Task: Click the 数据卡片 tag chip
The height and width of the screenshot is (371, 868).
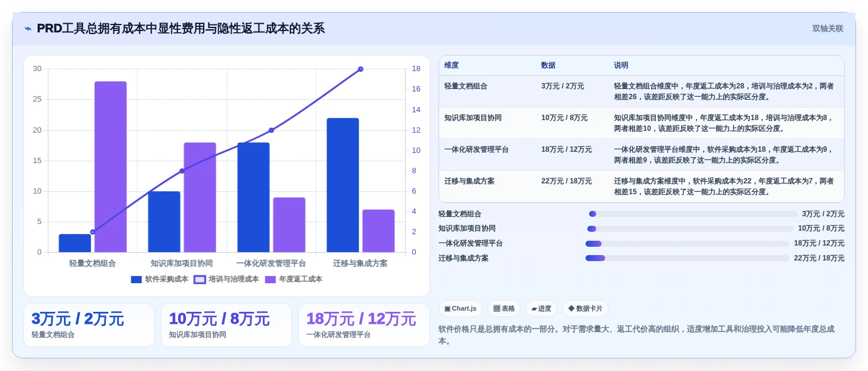Action: [x=585, y=309]
